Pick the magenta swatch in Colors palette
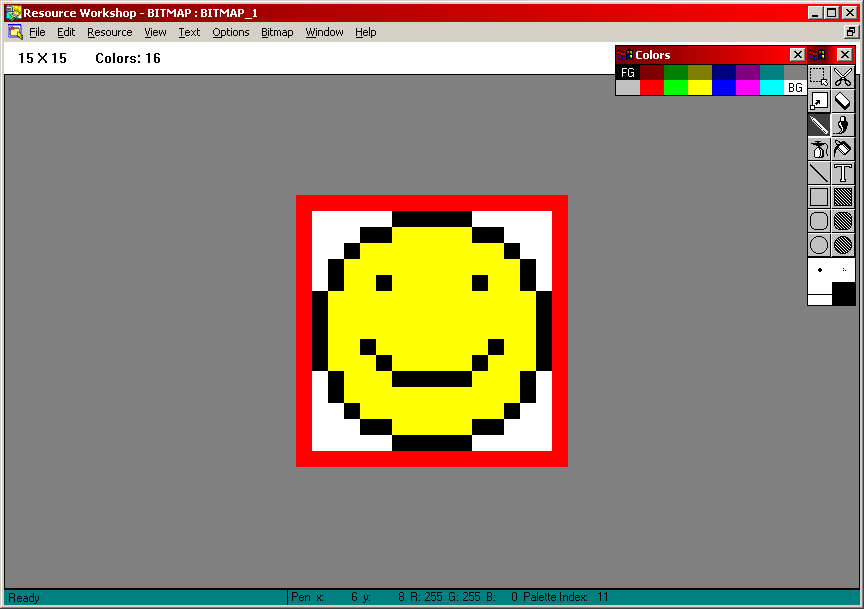 pyautogui.click(x=747, y=88)
